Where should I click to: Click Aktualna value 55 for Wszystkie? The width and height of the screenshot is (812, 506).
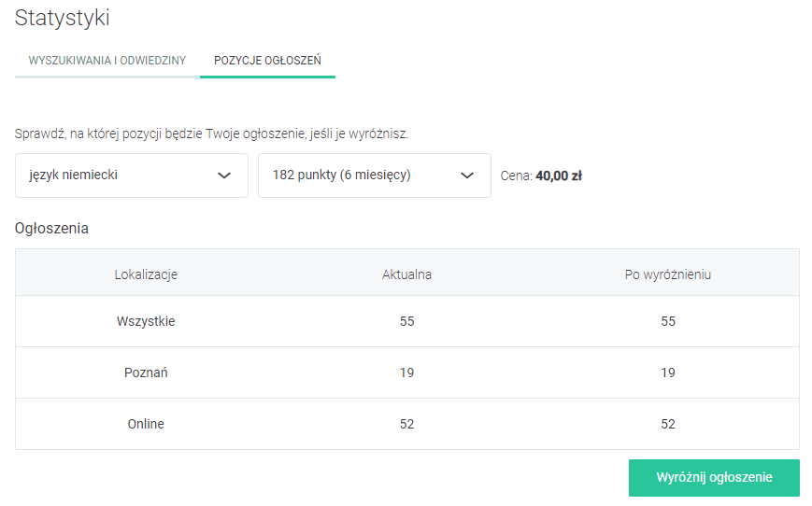(x=406, y=321)
